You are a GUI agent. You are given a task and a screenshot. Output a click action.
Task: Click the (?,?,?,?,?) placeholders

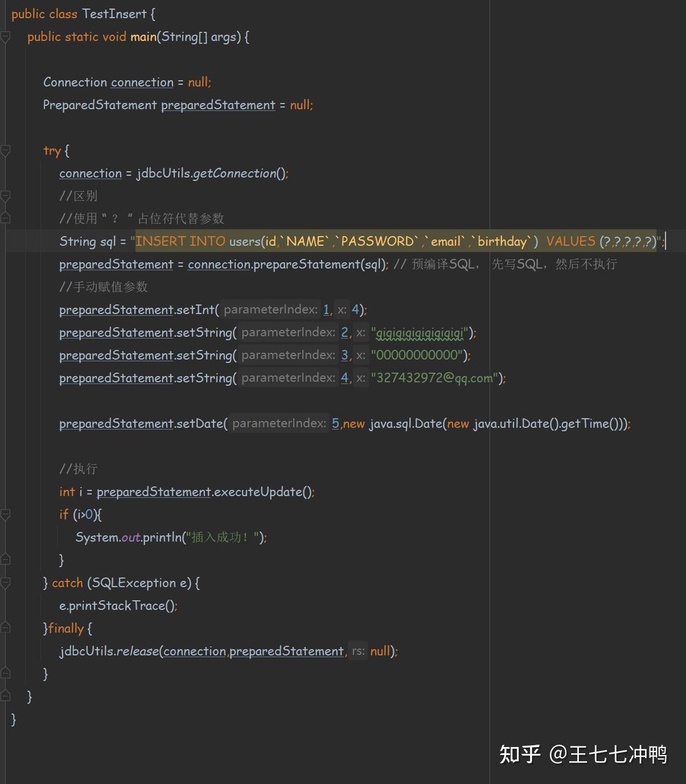pyautogui.click(x=628, y=241)
